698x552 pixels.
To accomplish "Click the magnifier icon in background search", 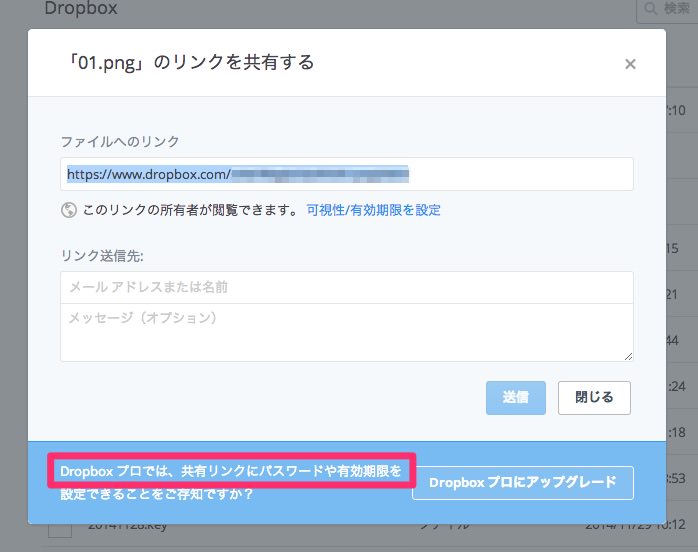I will point(651,8).
